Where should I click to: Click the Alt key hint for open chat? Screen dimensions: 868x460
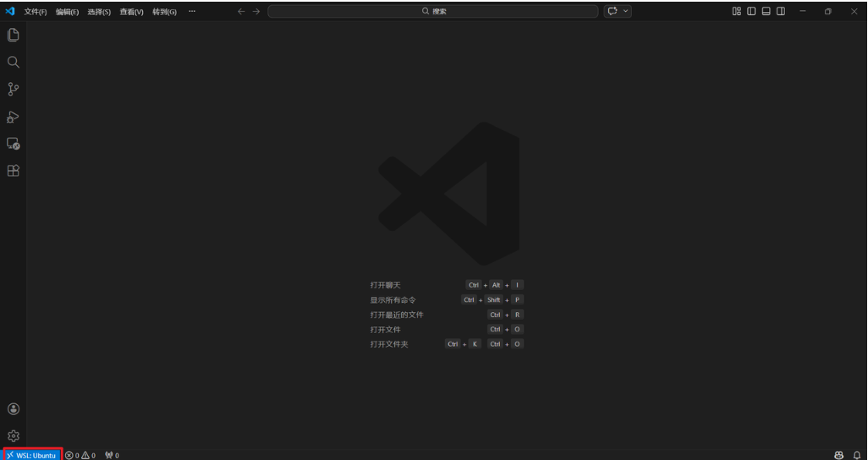coord(496,285)
